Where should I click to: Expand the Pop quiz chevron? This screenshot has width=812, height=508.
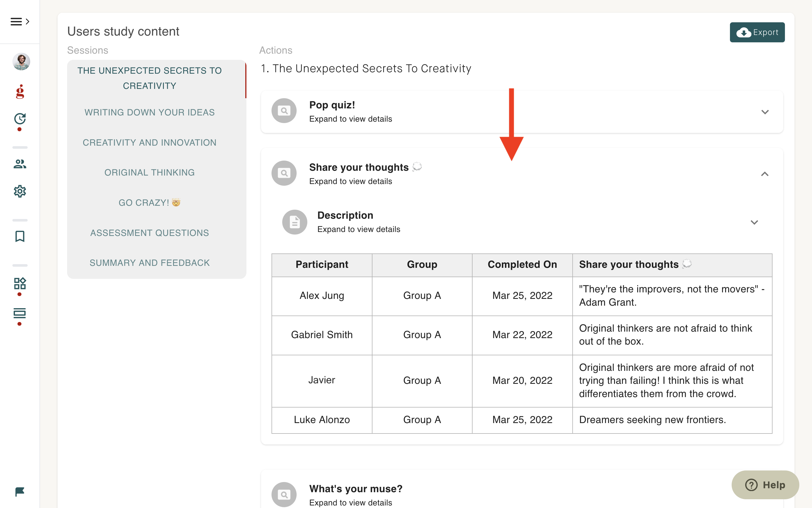point(765,112)
